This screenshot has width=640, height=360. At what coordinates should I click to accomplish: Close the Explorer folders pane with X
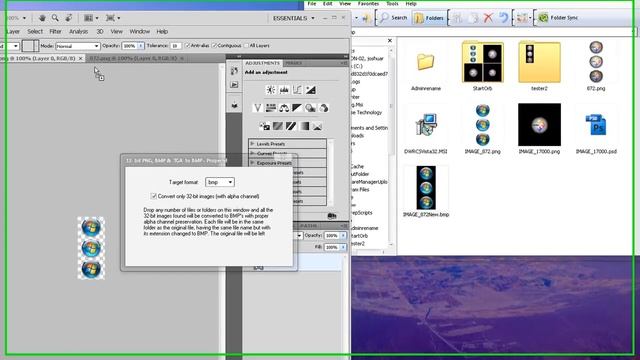(x=389, y=41)
